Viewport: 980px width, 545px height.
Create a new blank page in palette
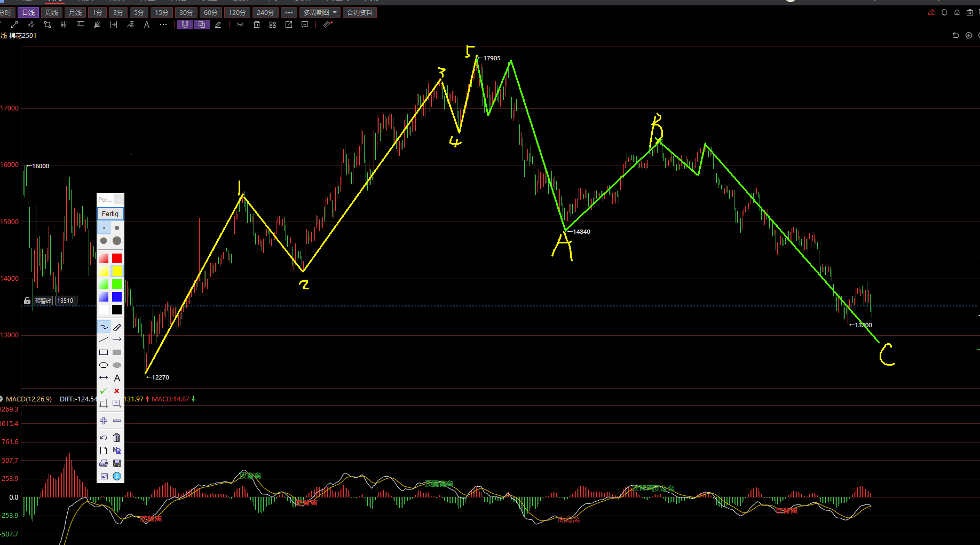pos(104,451)
